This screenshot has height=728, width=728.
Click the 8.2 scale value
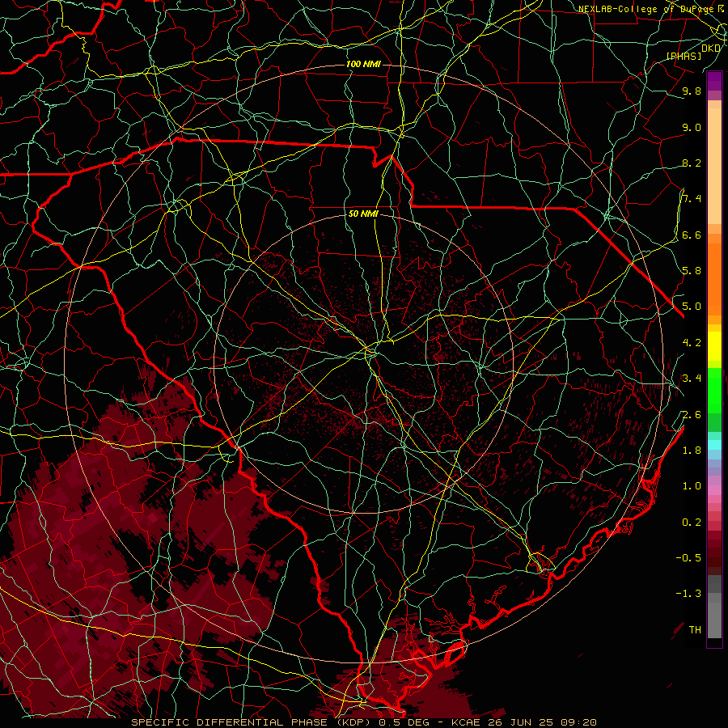click(692, 163)
